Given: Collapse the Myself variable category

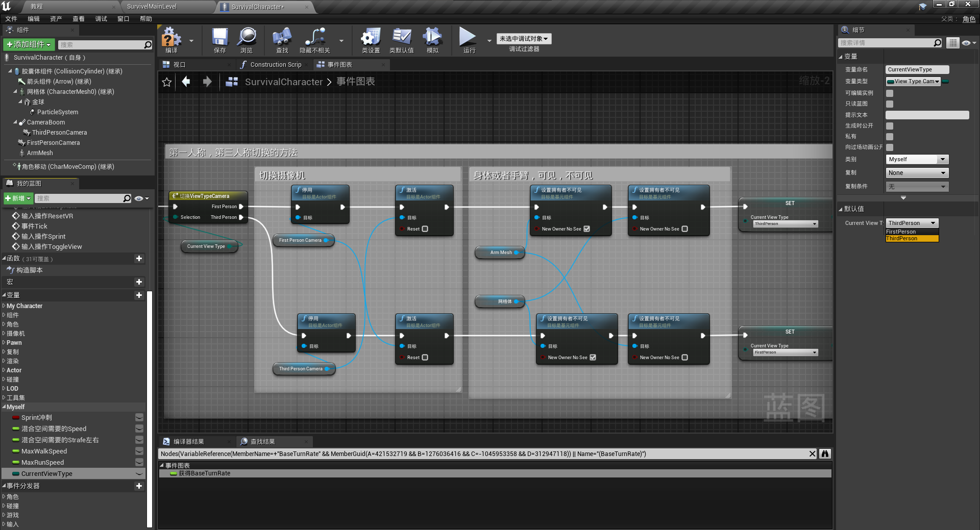Looking at the screenshot, I should [x=4, y=407].
